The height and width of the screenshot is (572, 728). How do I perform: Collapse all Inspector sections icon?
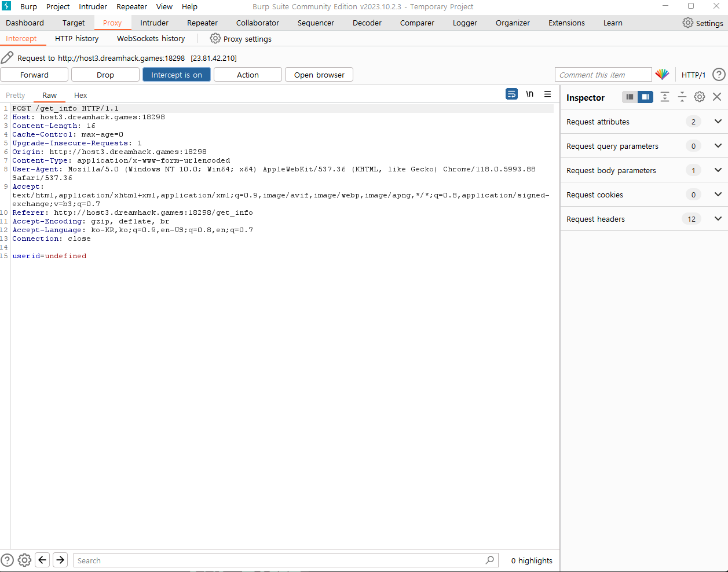682,97
